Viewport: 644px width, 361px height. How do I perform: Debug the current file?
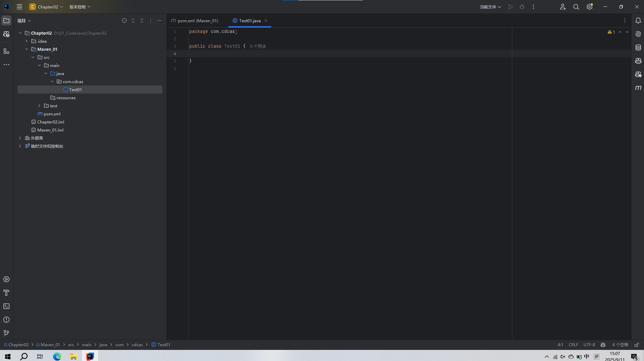pos(522,7)
